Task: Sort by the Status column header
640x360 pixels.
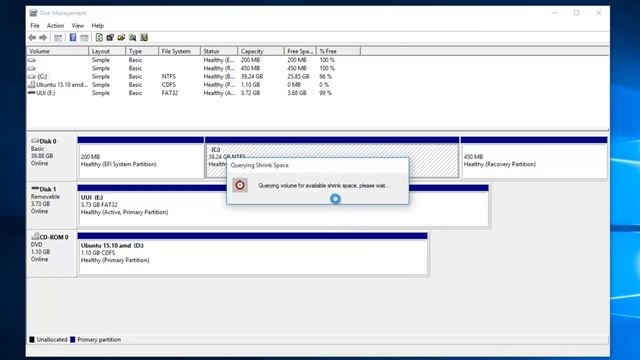Action: [219, 51]
